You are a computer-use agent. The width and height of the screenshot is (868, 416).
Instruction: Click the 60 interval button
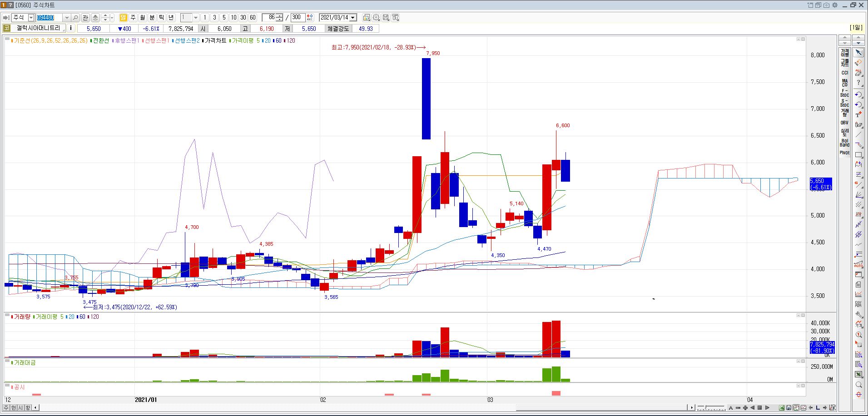point(253,18)
